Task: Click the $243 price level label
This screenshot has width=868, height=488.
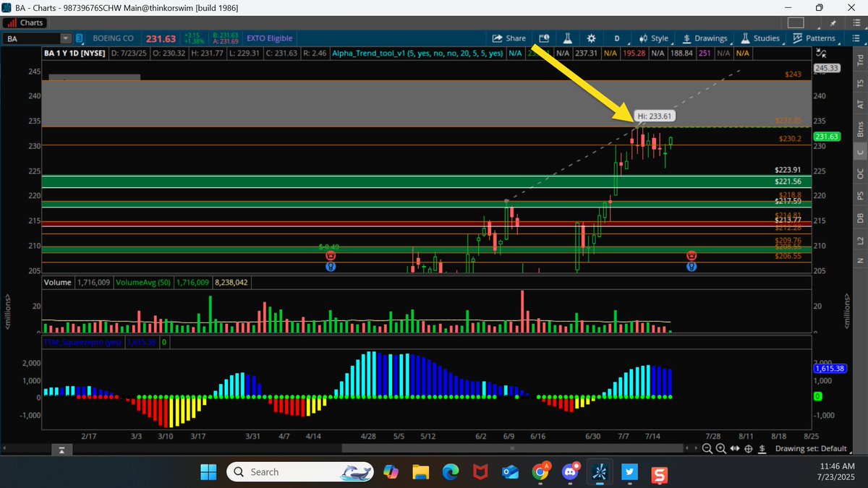Action: 792,74
